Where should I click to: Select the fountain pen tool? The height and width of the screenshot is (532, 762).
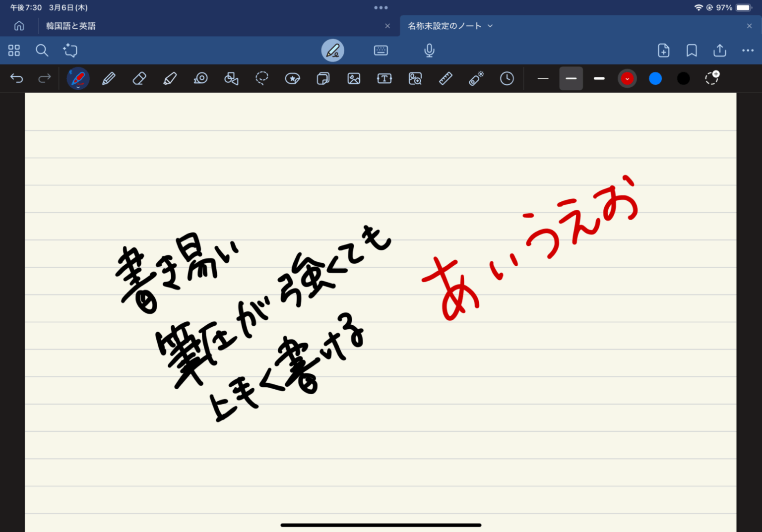click(78, 78)
